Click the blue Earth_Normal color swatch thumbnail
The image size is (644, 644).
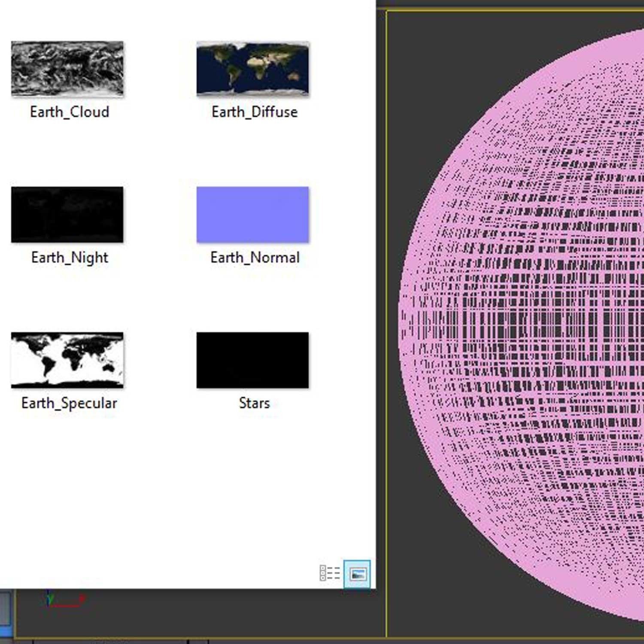(252, 214)
